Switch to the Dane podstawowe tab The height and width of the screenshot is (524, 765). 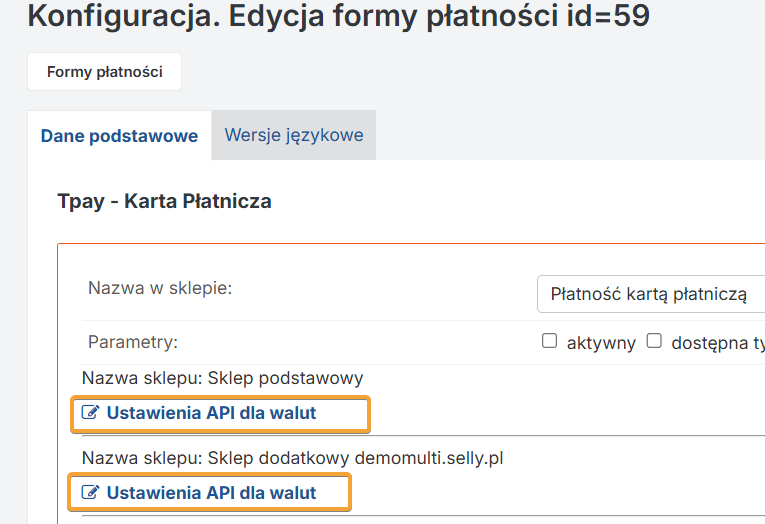[x=119, y=136]
